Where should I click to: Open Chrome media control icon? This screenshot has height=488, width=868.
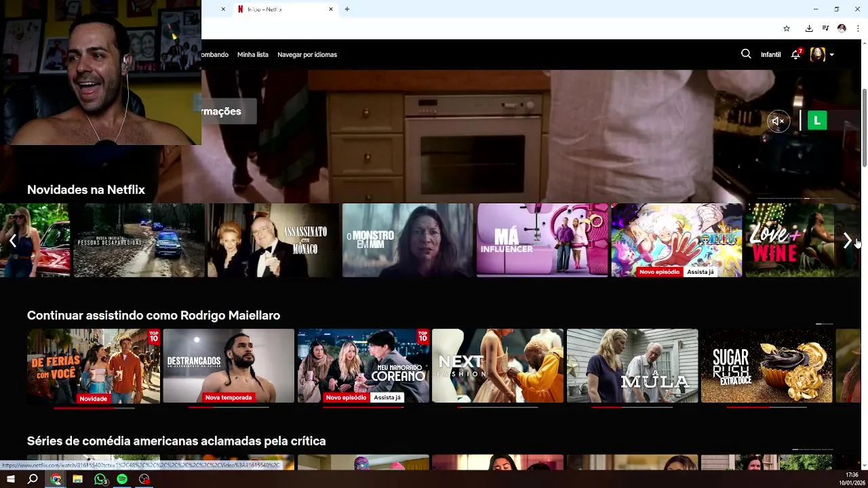825,28
